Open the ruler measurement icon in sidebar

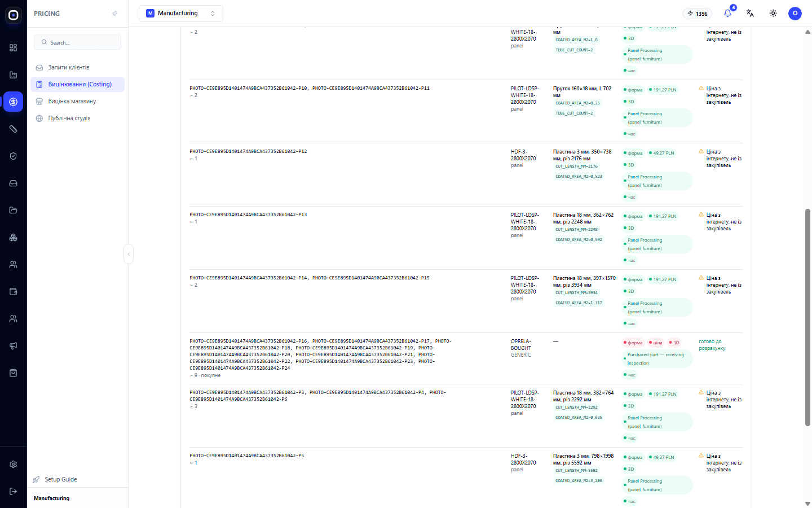coord(14,129)
